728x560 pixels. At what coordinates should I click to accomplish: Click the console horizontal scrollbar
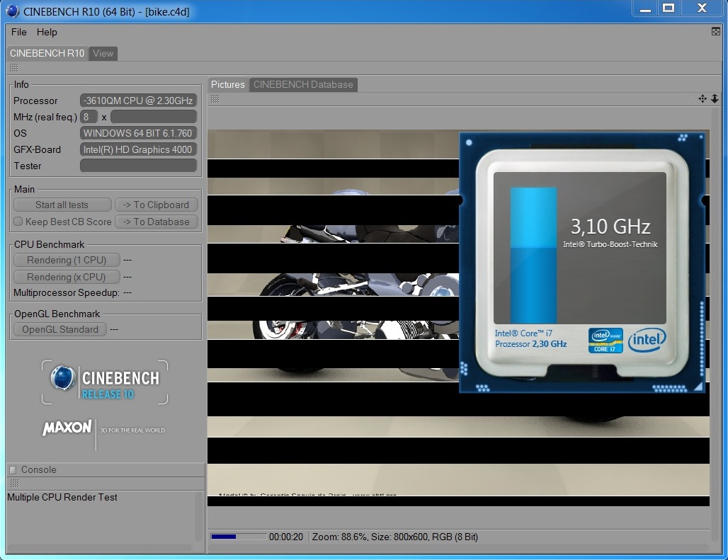point(101,547)
